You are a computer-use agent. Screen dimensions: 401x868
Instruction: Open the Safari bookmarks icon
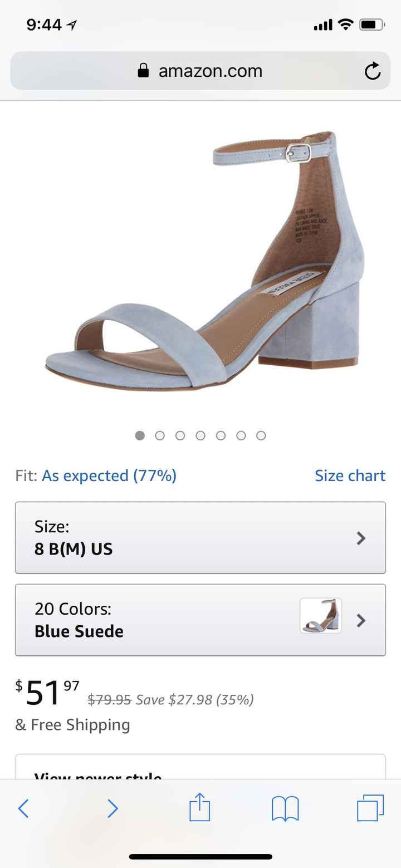click(285, 808)
